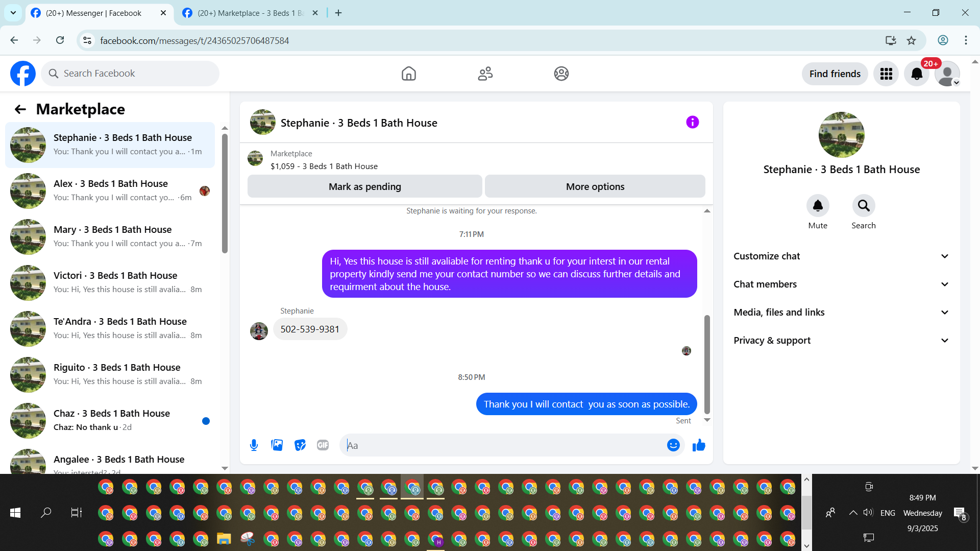Open the taskbar volume control
Screen dimensions: 980x551
pos(868,512)
